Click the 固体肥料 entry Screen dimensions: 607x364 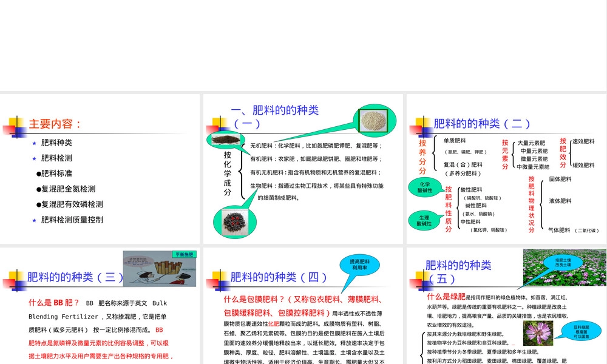pyautogui.click(x=560, y=180)
